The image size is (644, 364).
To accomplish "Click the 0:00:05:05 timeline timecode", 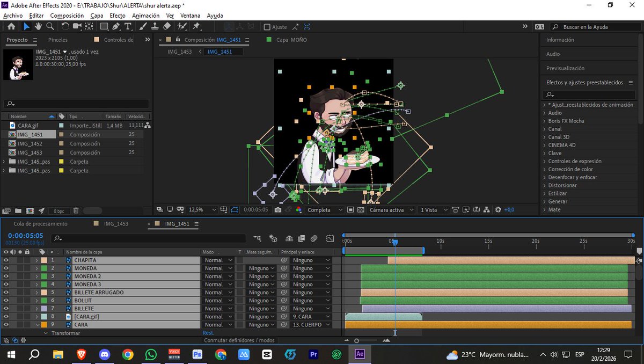I will [x=25, y=236].
